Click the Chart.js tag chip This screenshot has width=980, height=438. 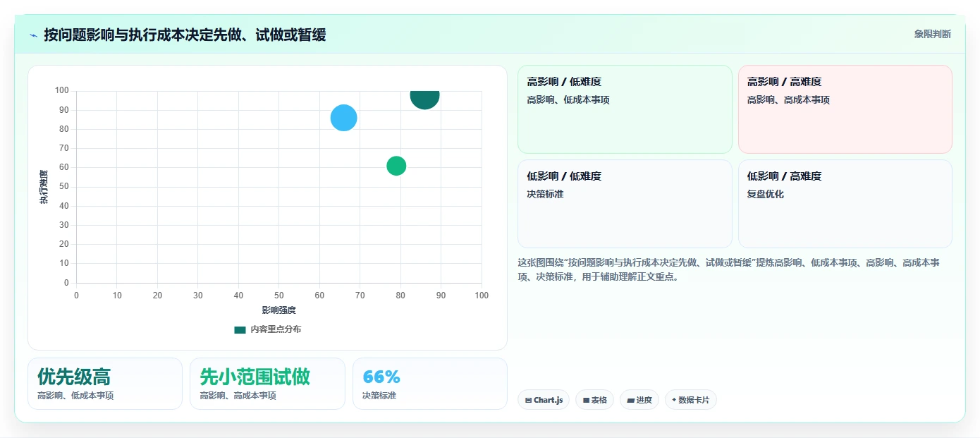(x=543, y=400)
